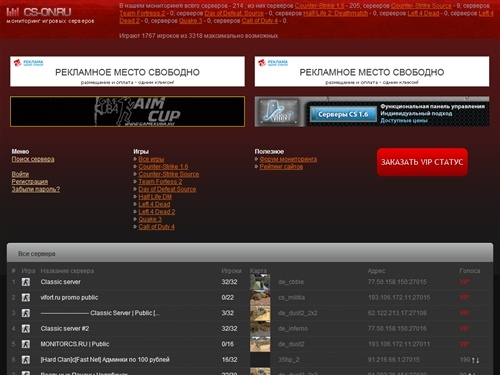The width and height of the screenshot is (500, 375).
Task: Click the Голоса column header
Action: click(470, 271)
